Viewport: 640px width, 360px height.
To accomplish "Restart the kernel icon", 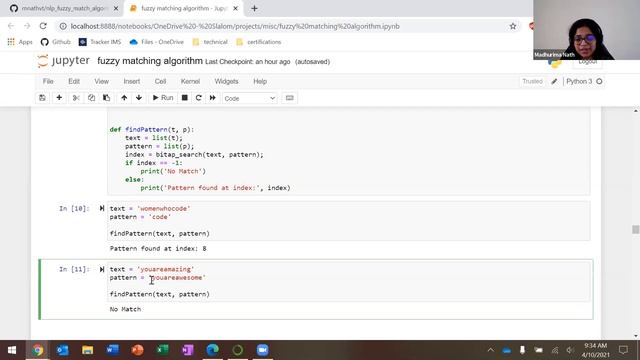I will point(198,98).
